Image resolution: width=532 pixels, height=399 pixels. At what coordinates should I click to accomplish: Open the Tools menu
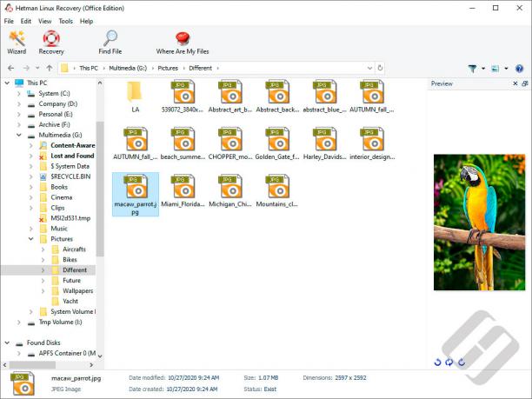tap(65, 21)
